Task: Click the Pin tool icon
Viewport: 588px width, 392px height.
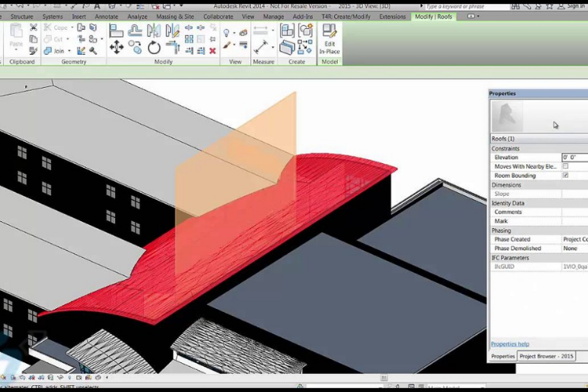Action: tap(212, 39)
